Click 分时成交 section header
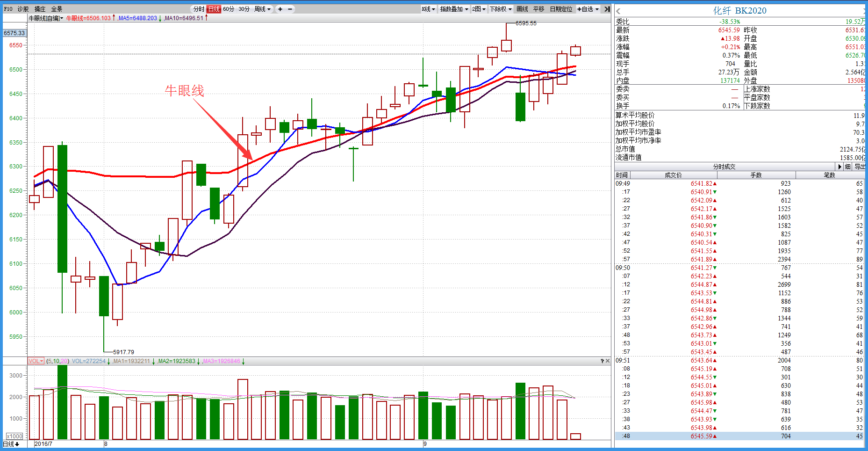The image size is (868, 451). pyautogui.click(x=724, y=167)
